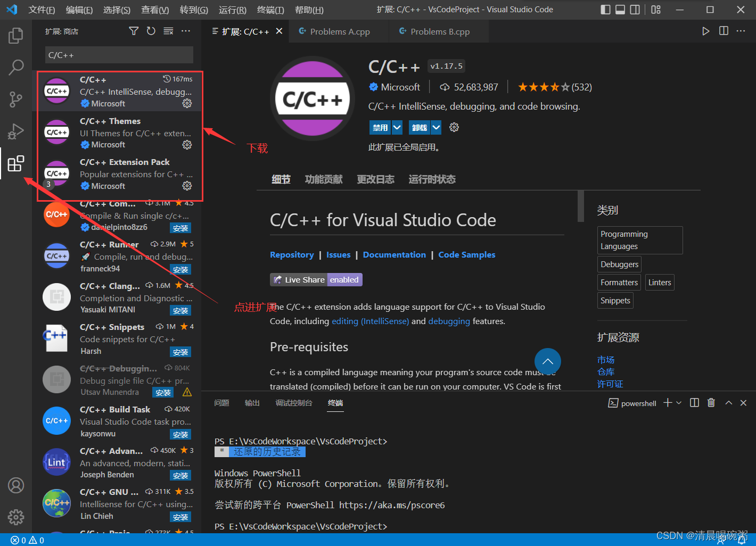The height and width of the screenshot is (546, 756).
Task: Switch to 问题 panel tab
Action: click(x=221, y=403)
